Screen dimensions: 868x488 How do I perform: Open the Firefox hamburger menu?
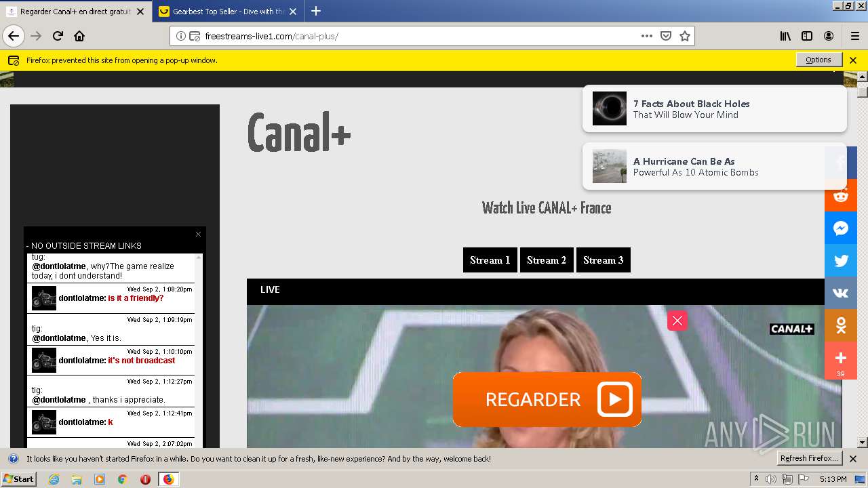click(854, 36)
